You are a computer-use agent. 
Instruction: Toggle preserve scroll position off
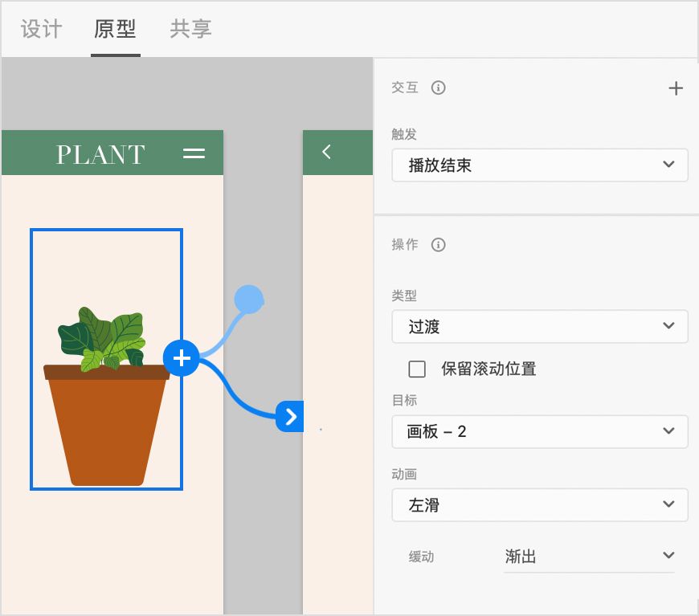[417, 369]
